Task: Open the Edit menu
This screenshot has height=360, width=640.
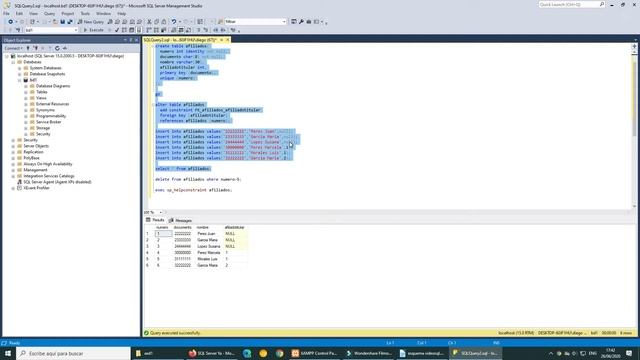Action: pos(19,13)
